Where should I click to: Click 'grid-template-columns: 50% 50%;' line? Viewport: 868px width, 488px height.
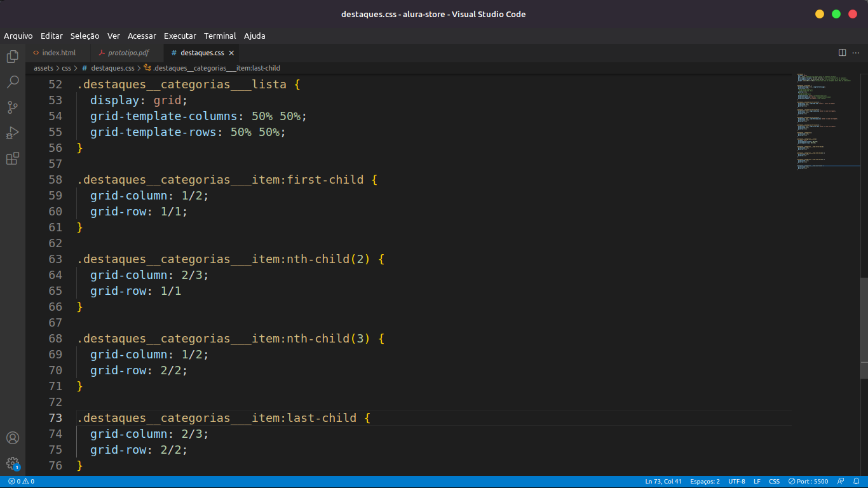pyautogui.click(x=199, y=116)
